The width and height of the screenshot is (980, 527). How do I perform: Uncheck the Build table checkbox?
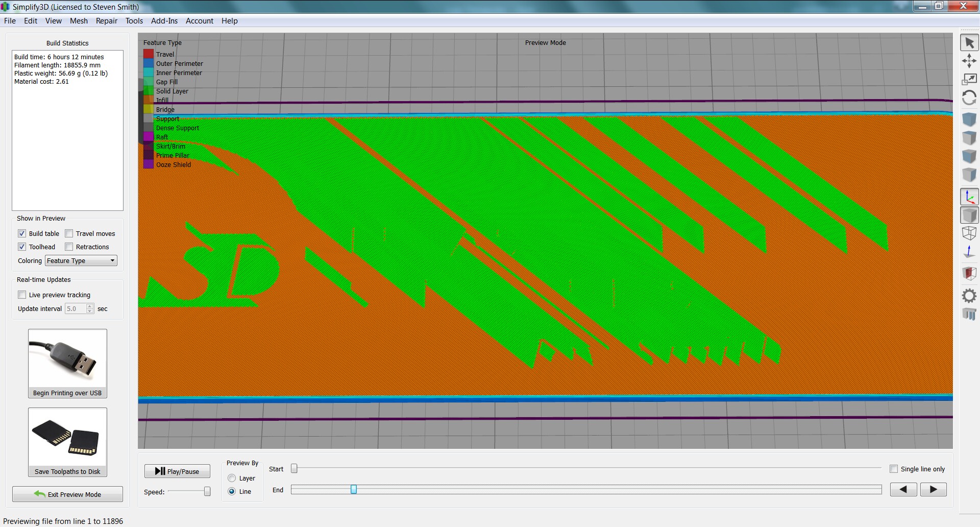[22, 233]
